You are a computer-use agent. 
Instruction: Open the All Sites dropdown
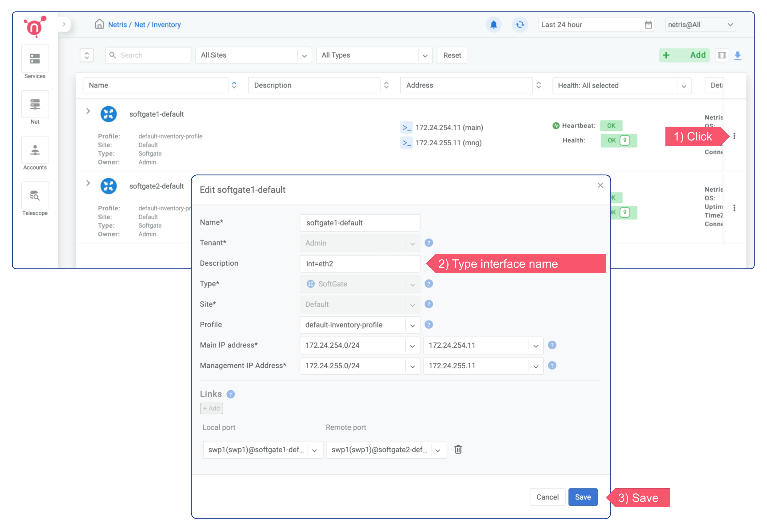click(x=253, y=55)
